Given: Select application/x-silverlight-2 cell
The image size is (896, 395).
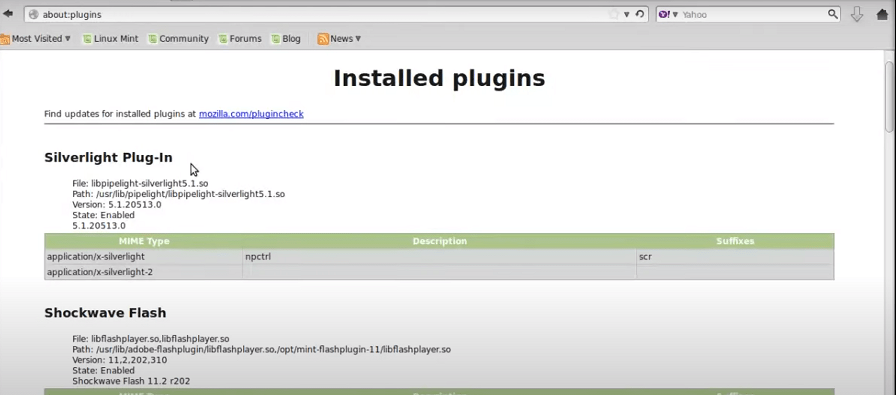Looking at the screenshot, I should tap(143, 272).
